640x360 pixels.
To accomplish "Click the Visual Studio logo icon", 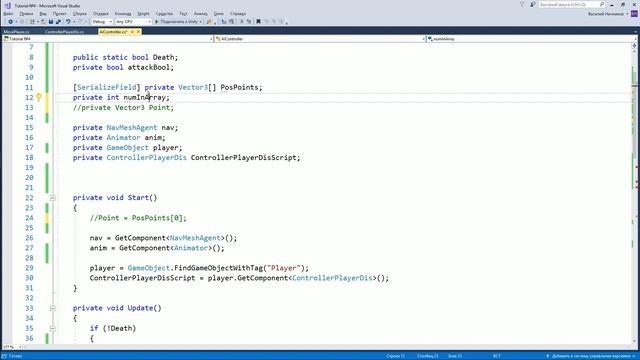I will (7, 5).
